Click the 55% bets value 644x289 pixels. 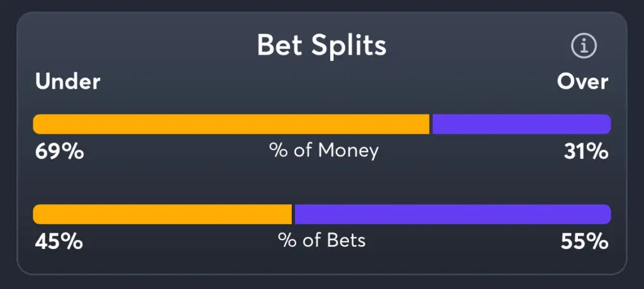coord(585,241)
